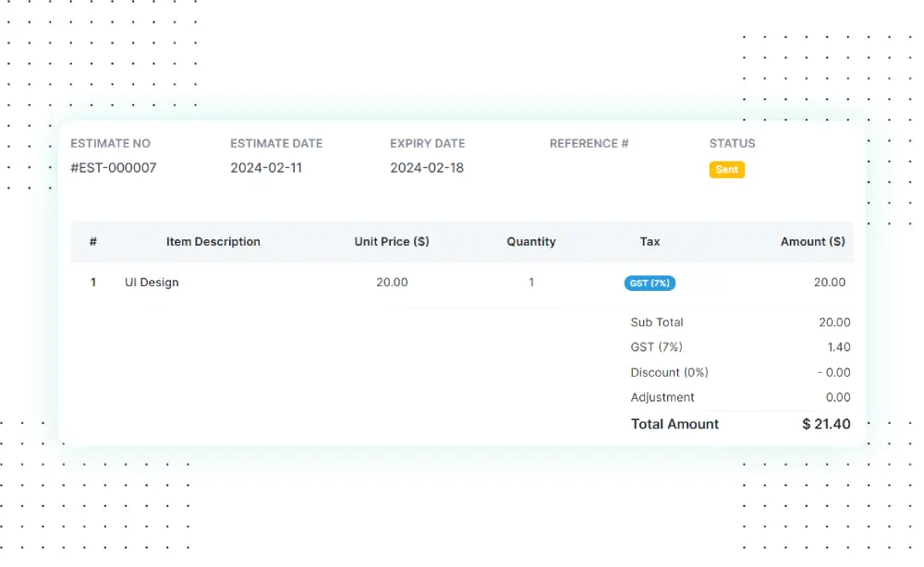The width and height of the screenshot is (924, 567).
Task: Click the 20.00 unit price value
Action: click(392, 283)
